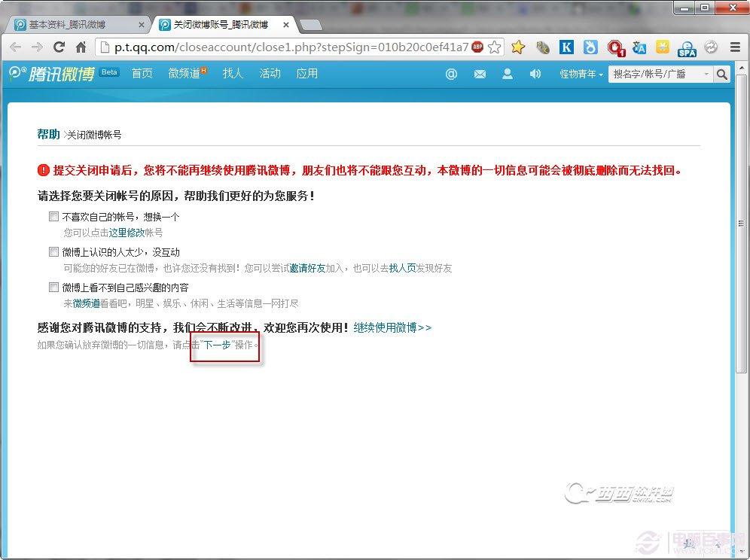Click the speaker notifications icon
The height and width of the screenshot is (560, 750).
point(535,74)
